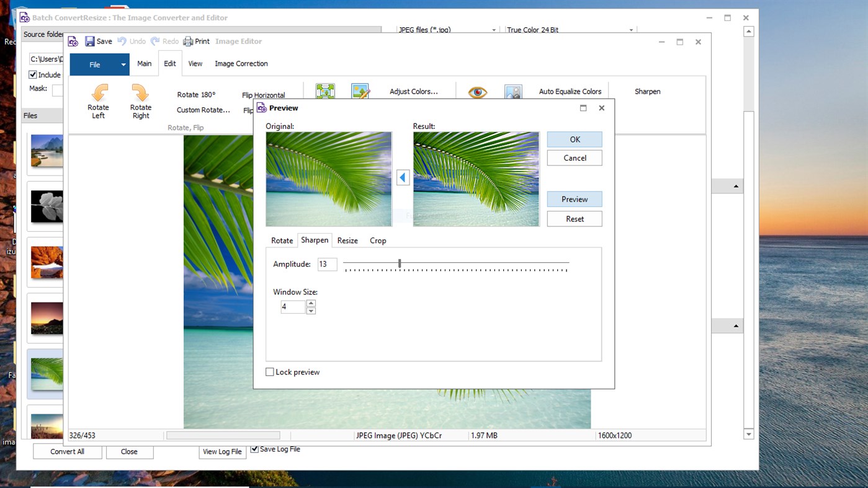This screenshot has height=488, width=868.
Task: Select the Resize icon with green arrows
Action: point(325,91)
